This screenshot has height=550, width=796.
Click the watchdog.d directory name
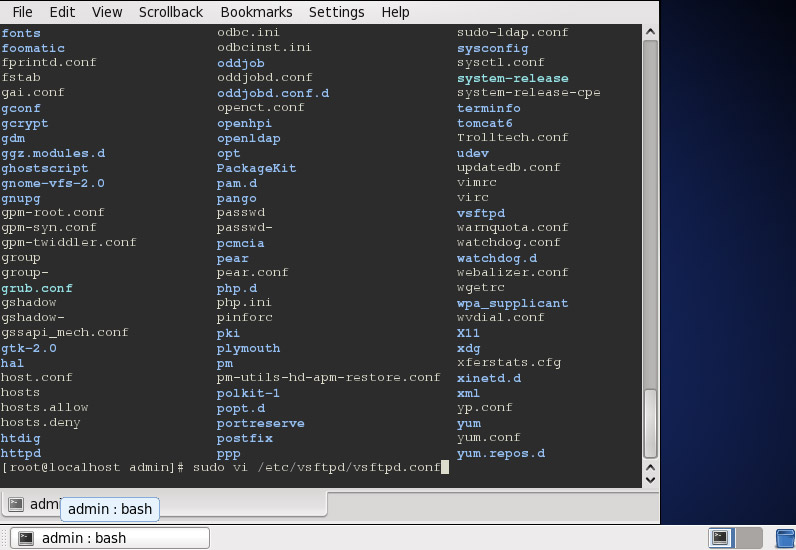(x=497, y=258)
